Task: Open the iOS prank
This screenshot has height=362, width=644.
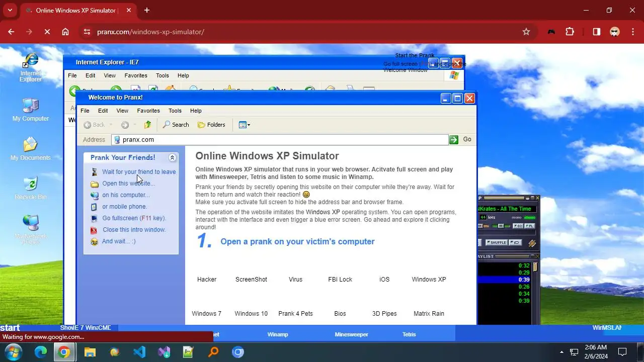Action: click(384, 280)
